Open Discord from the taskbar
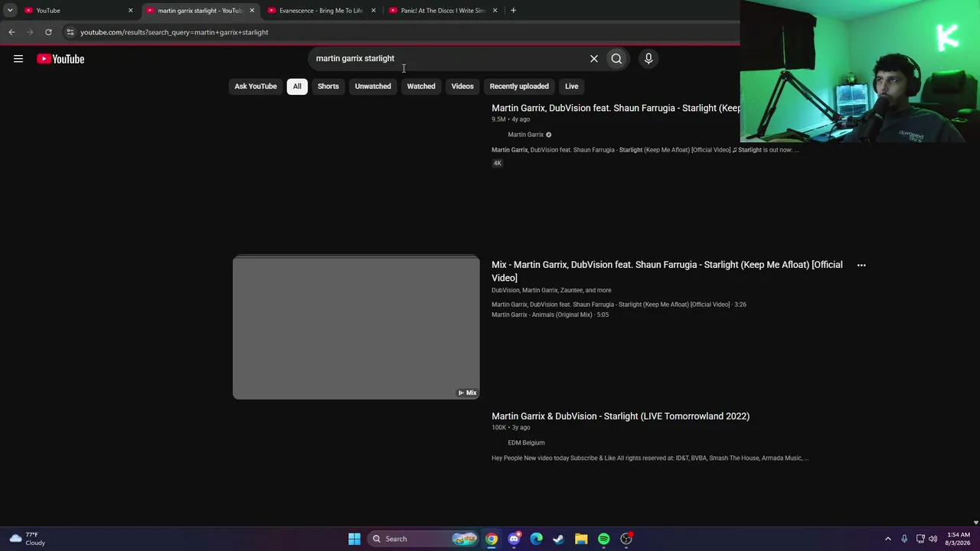The image size is (980, 551). point(514,539)
